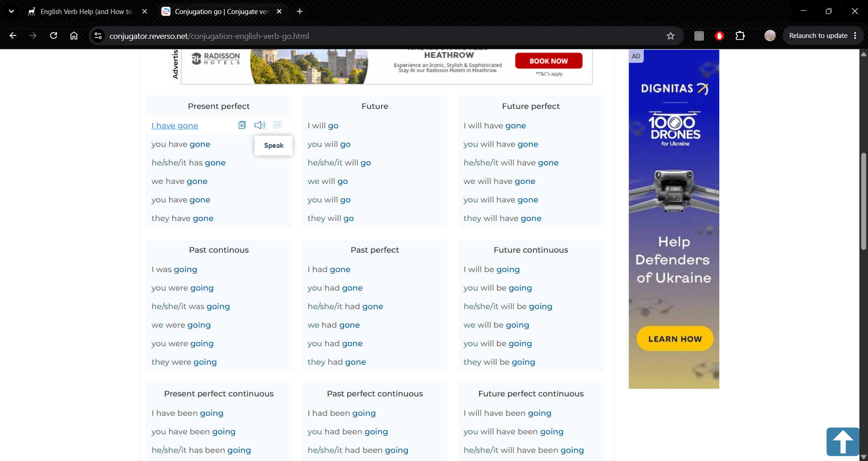Open the tab search dropdown arrow
This screenshot has width=868, height=461.
11,11
